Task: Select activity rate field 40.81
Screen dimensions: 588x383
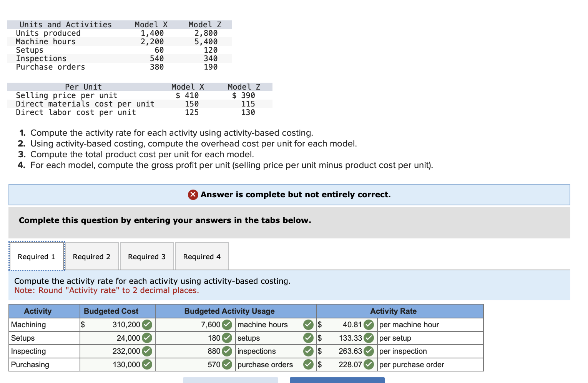Action: point(347,325)
